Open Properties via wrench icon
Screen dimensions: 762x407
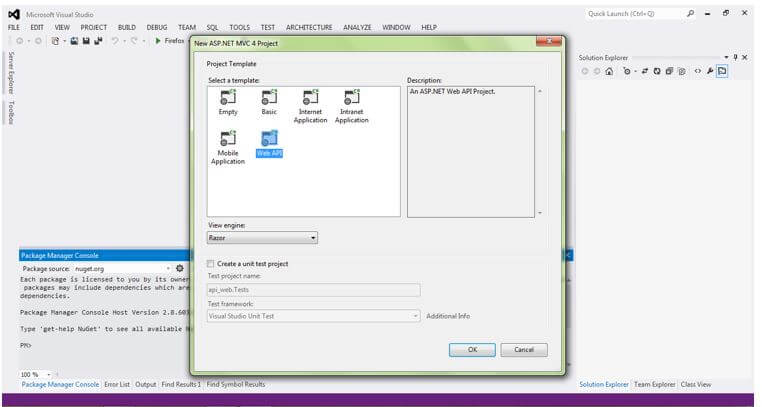[710, 71]
